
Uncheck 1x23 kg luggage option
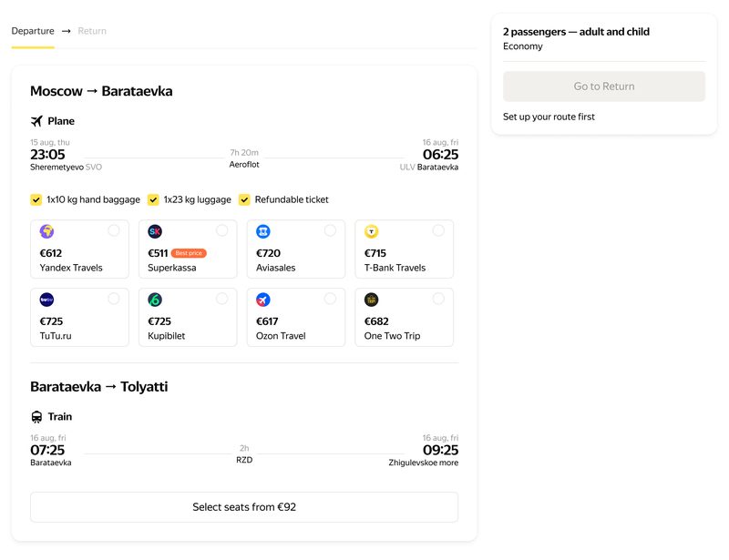[153, 199]
